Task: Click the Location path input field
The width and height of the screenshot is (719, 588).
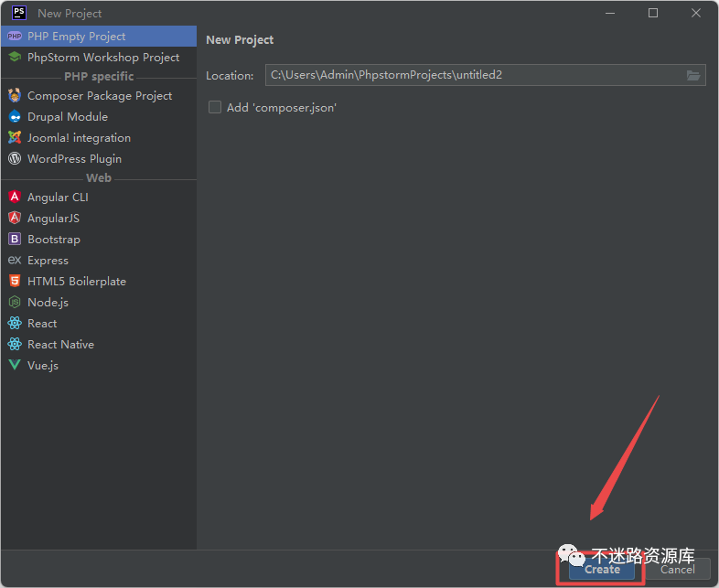Action: (485, 75)
